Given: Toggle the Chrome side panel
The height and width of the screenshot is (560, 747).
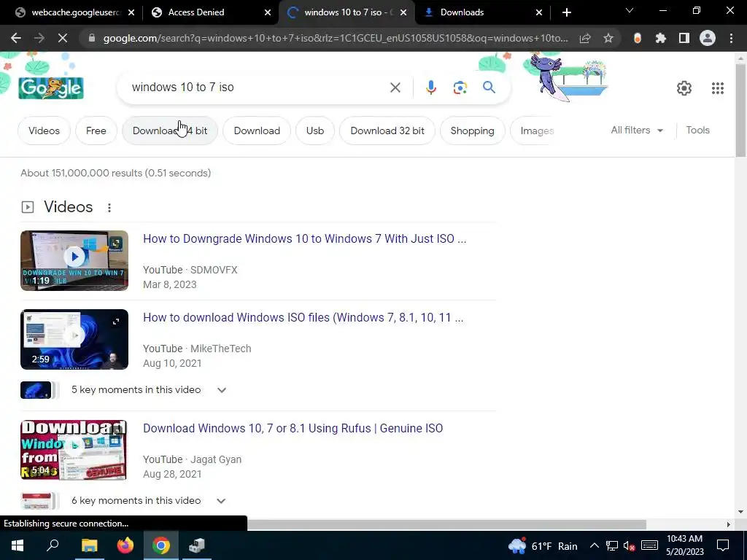Looking at the screenshot, I should point(684,39).
